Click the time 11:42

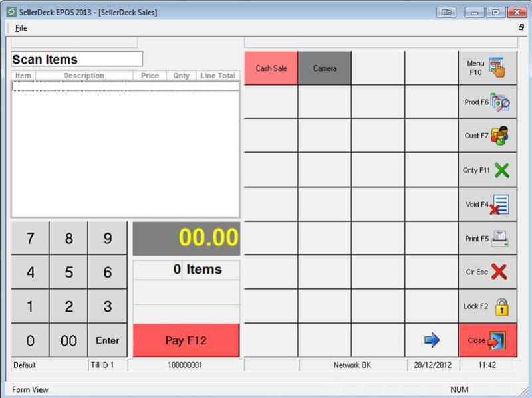click(x=487, y=365)
